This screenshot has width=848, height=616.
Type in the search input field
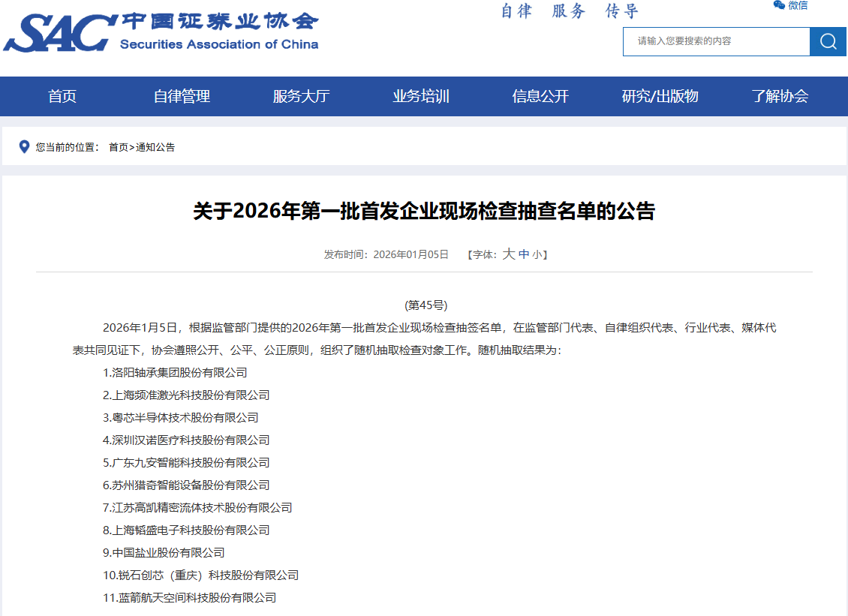click(715, 41)
